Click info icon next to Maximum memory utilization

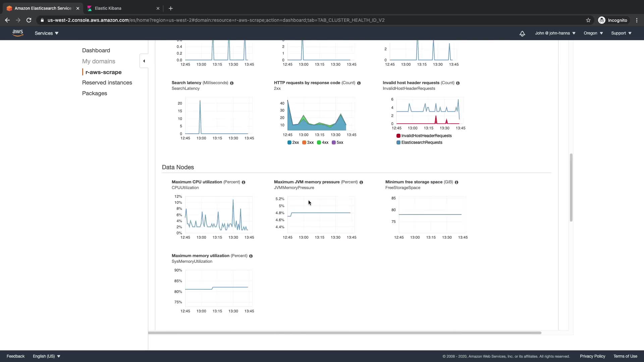(x=251, y=256)
